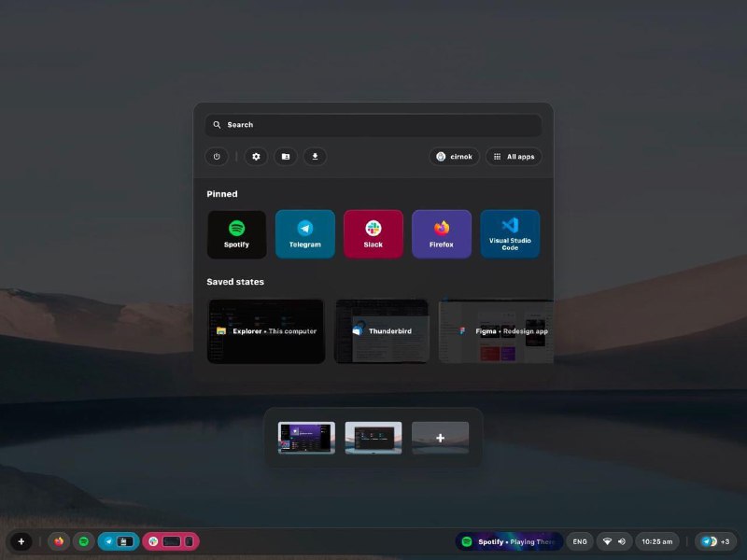Image resolution: width=747 pixels, height=560 pixels.
Task: Launch Telegram from the Pinned tiles
Action: (305, 234)
